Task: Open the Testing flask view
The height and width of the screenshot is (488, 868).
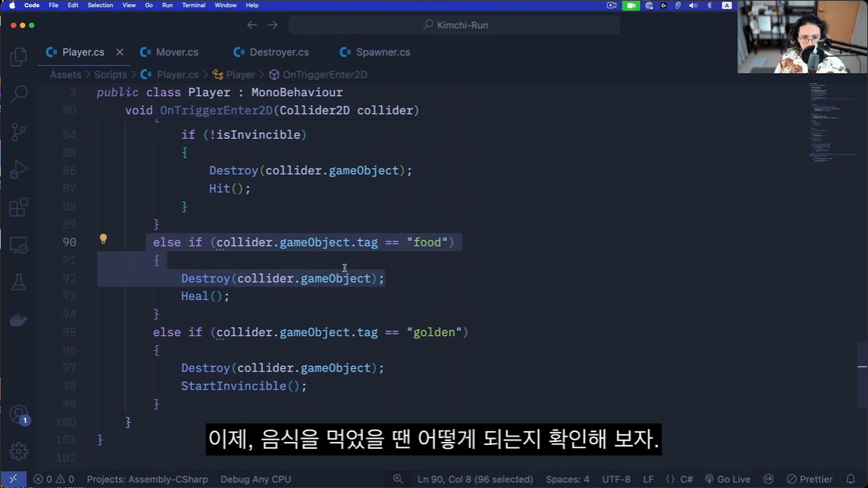Action: pyautogui.click(x=18, y=282)
